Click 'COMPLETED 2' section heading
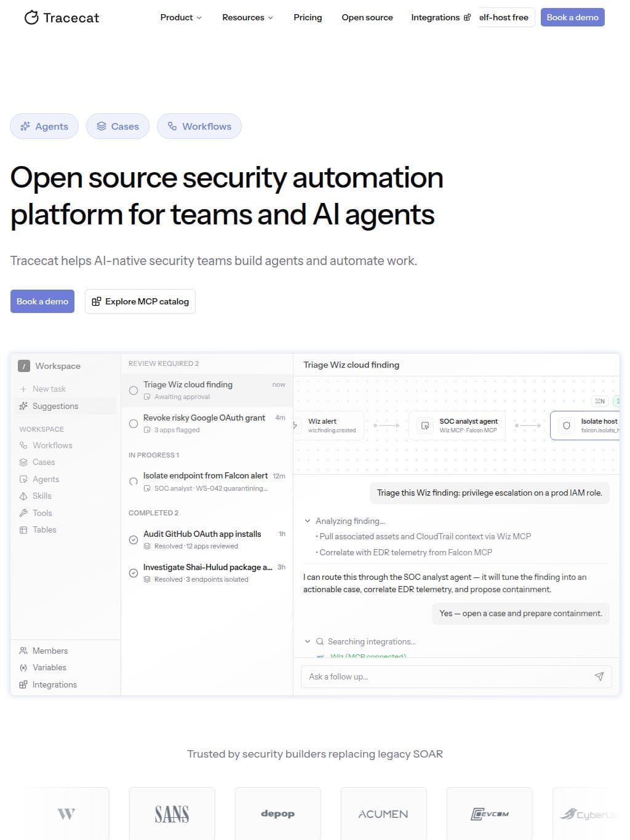630x840 pixels. (153, 513)
